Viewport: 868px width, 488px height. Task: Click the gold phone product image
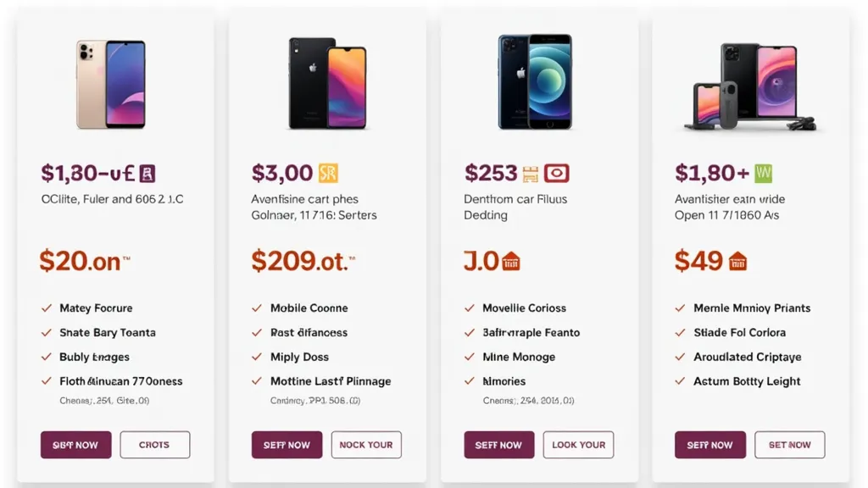pyautogui.click(x=111, y=82)
